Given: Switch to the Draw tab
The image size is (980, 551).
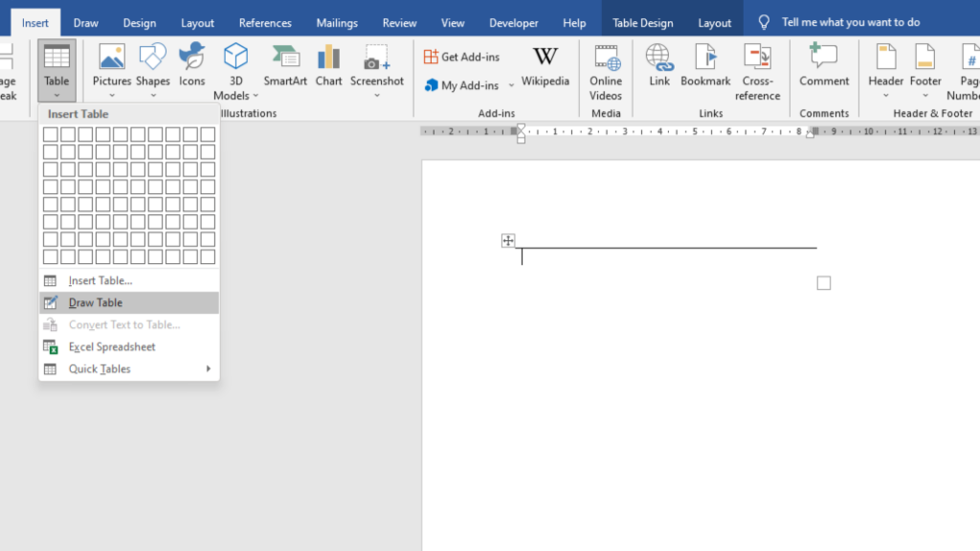Looking at the screenshot, I should tap(85, 23).
